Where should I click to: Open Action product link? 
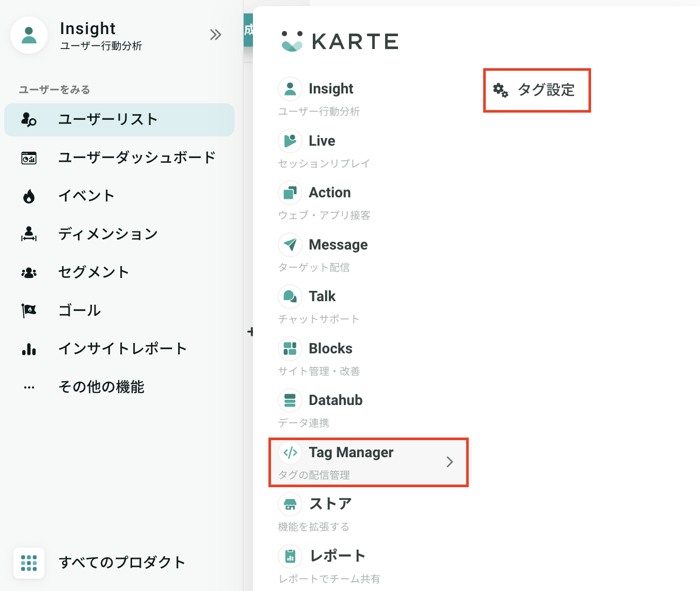[x=329, y=193]
